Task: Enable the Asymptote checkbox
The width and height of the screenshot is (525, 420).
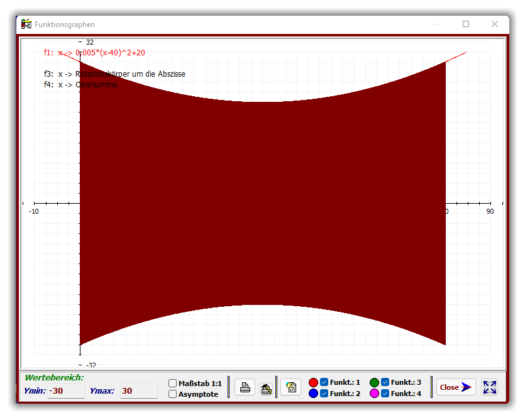Action: pos(173,394)
